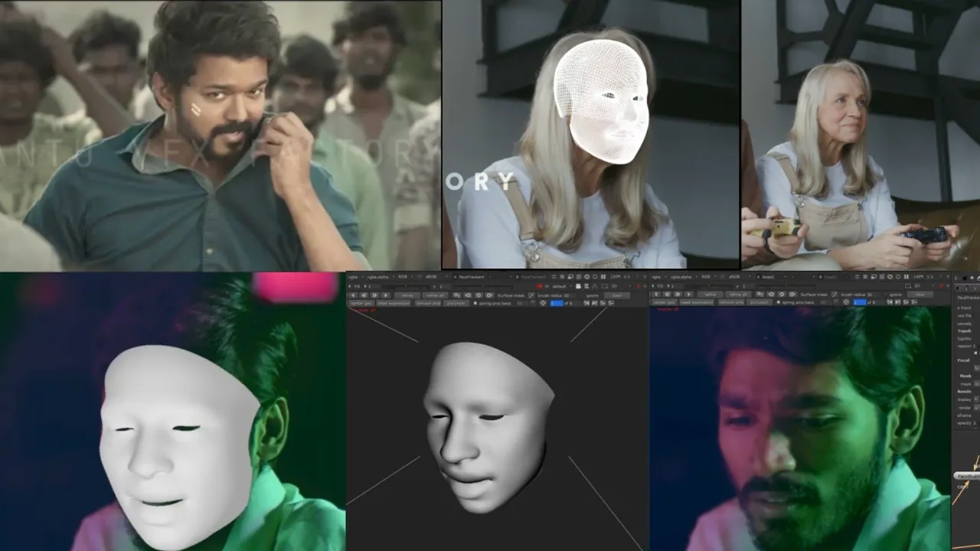Click go-to-last keyframe icon, middle viewer

point(593,303)
